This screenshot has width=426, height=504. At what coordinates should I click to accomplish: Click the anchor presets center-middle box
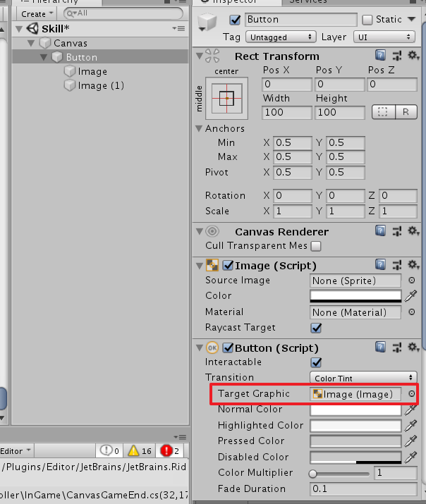(226, 98)
